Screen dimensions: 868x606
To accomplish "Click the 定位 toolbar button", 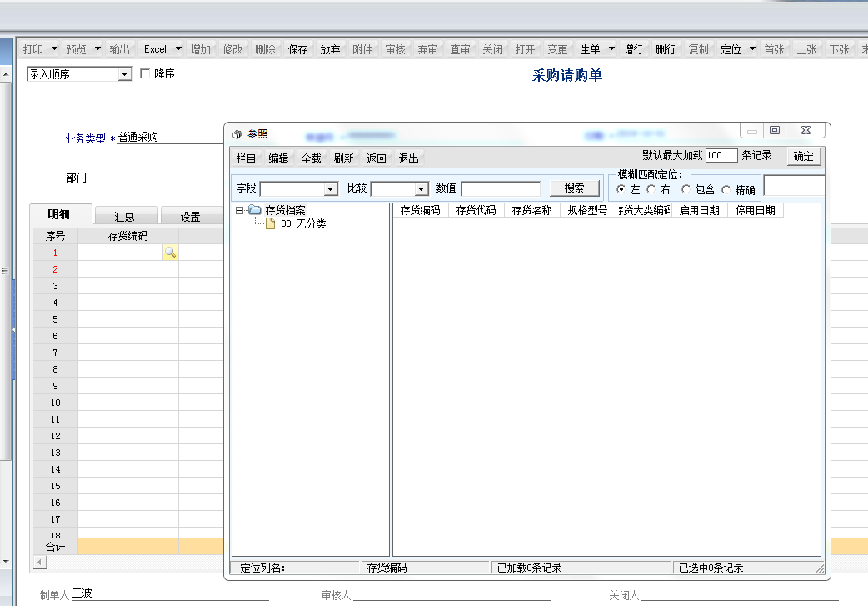I will [x=731, y=49].
